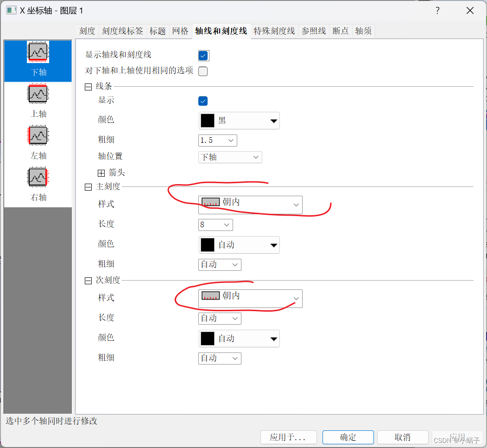Open the 轴位置 下轴 dropdown

tap(230, 157)
